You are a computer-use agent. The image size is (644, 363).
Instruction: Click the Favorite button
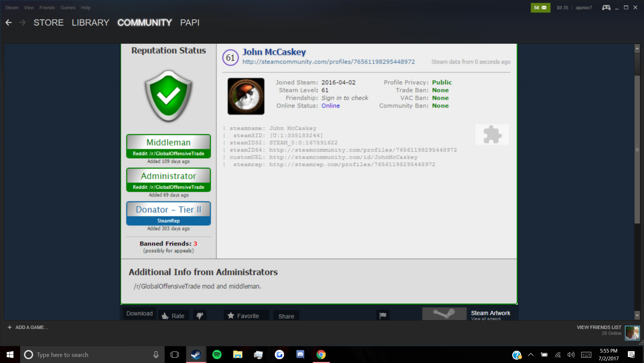[x=247, y=316]
